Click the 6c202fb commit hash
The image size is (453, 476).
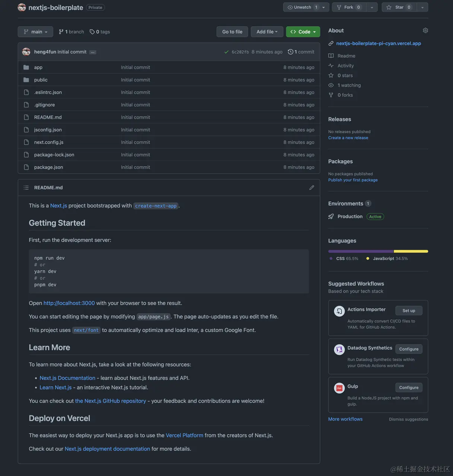(240, 52)
